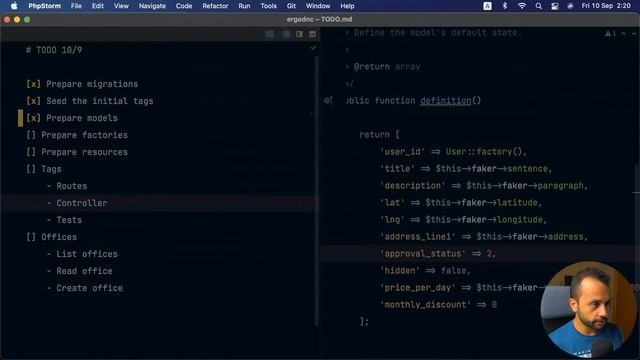Click 'address' in address_line1 line
Screen dimensions: 640x360
tap(566, 237)
